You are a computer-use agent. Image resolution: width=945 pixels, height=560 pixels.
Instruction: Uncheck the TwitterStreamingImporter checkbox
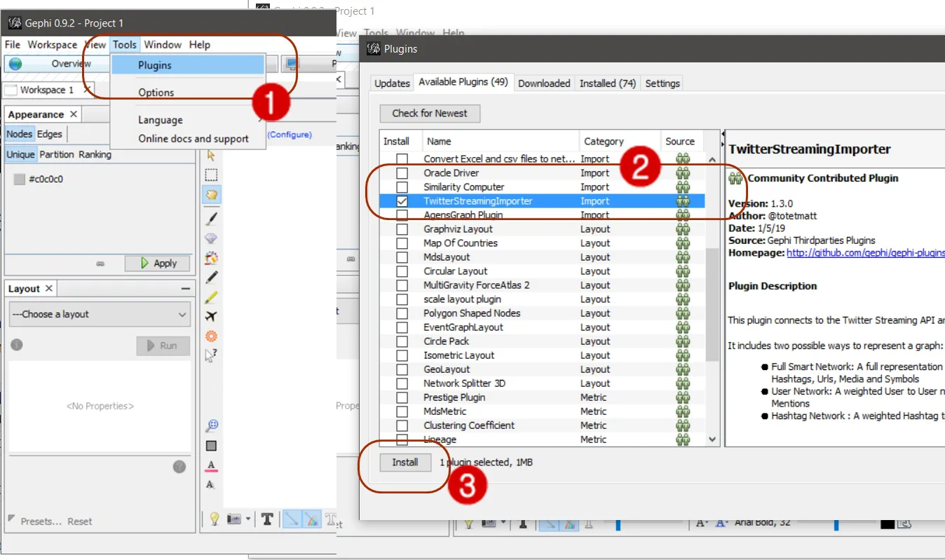(x=402, y=201)
